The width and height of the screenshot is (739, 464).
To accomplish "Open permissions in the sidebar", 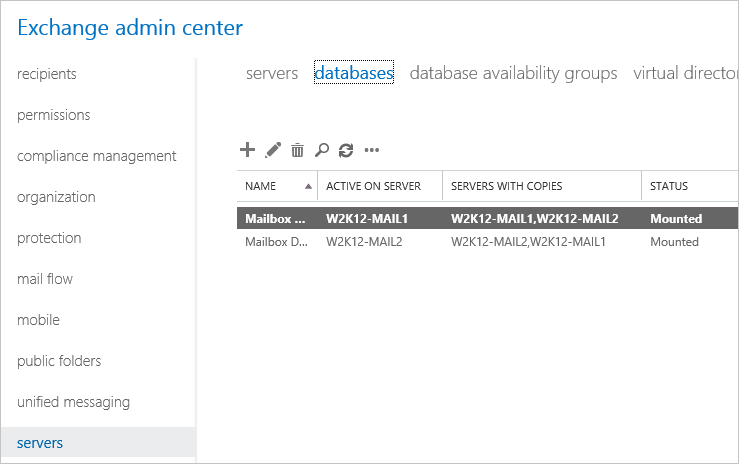I will [x=54, y=115].
